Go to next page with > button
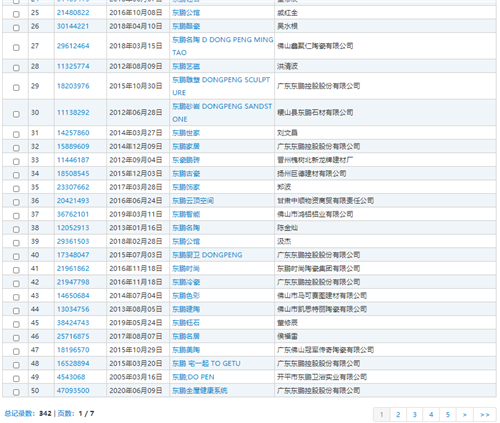This screenshot has height=423, width=500. pos(465,414)
